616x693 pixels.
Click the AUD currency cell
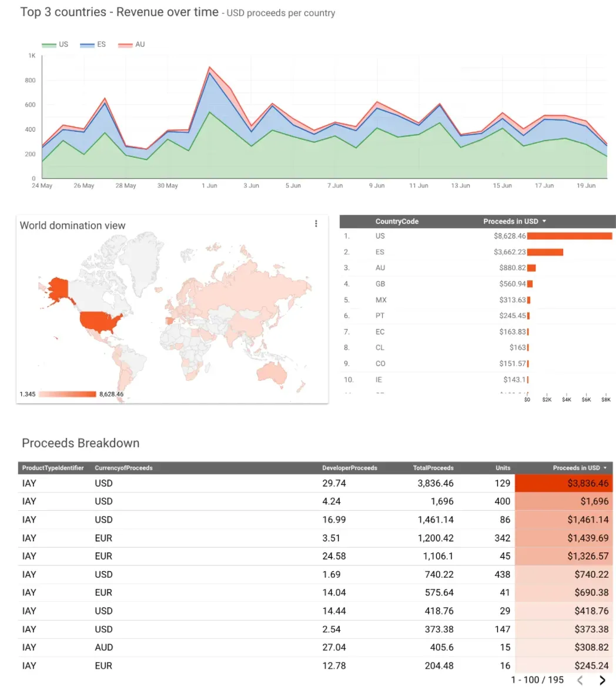[104, 648]
